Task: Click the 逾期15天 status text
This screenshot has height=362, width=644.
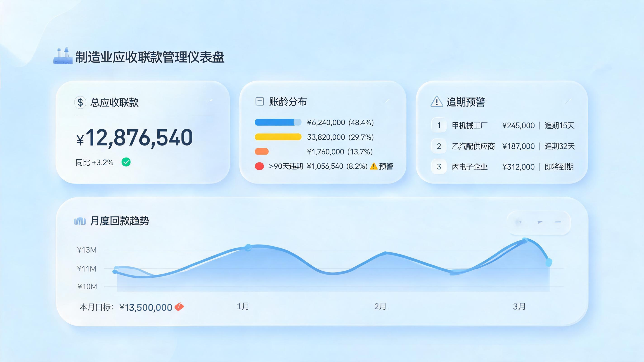Action: pyautogui.click(x=559, y=125)
